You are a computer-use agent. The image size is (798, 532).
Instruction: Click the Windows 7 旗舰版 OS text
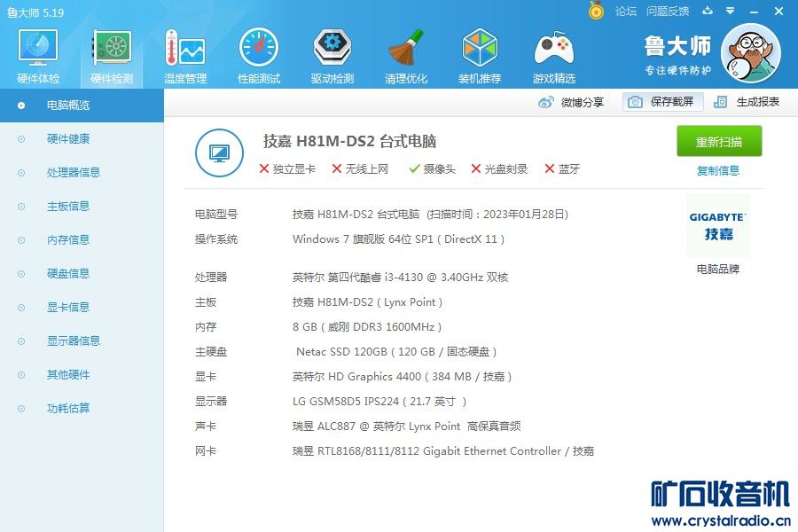(x=398, y=239)
